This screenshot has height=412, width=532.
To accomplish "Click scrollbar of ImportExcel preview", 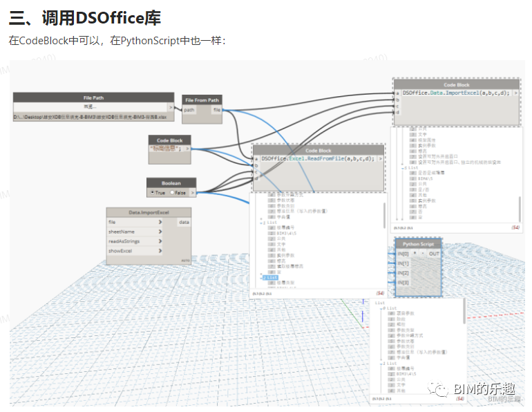I will click(x=520, y=209).
